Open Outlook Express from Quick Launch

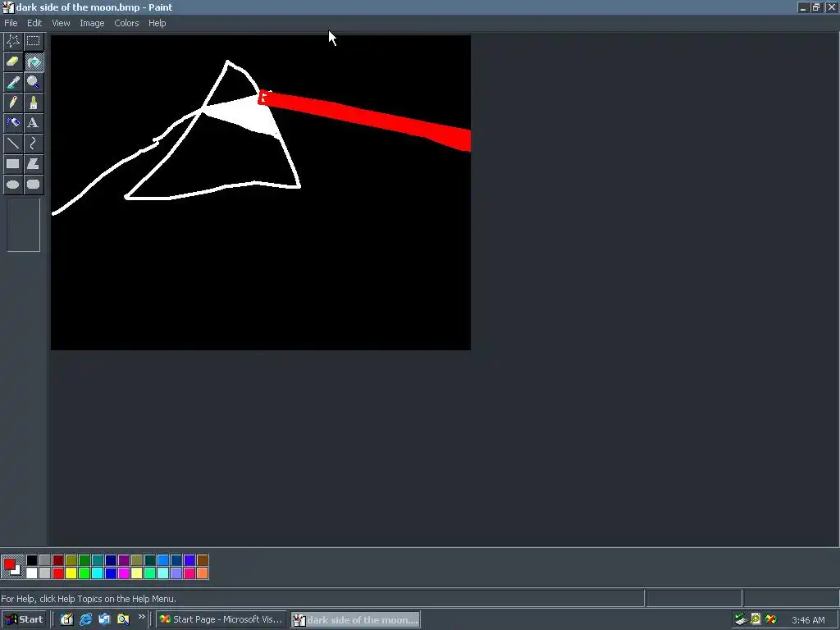point(104,620)
